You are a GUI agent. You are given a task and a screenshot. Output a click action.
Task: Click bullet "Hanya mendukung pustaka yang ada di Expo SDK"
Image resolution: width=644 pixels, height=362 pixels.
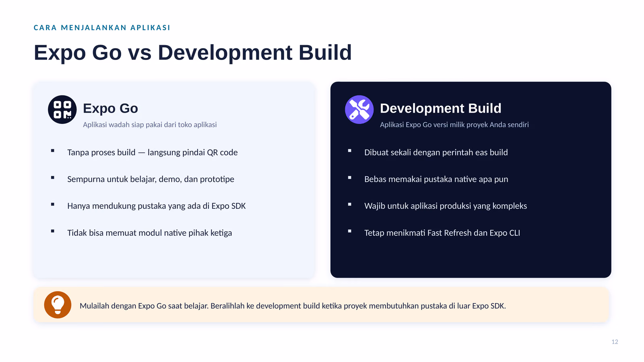(157, 206)
